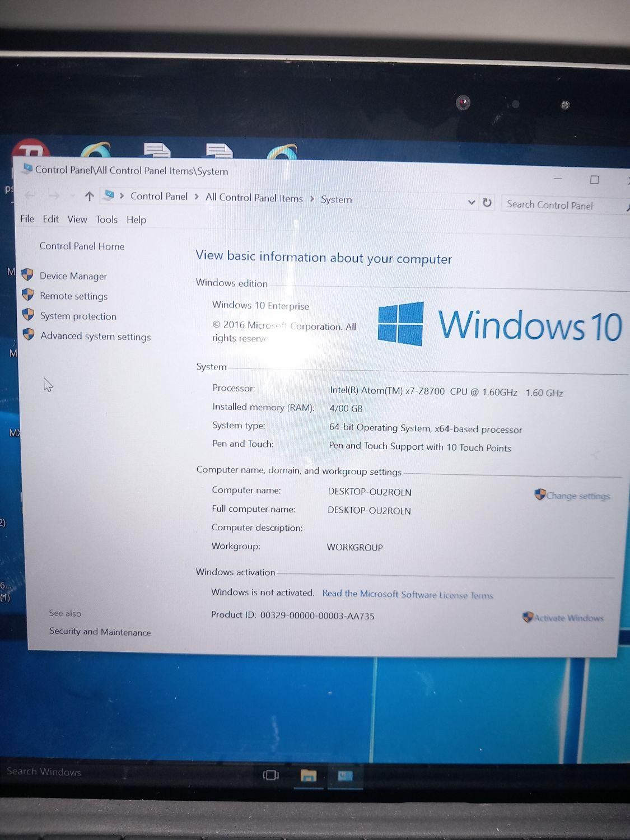Select Control Panel in breadcrumb path
Image resolution: width=630 pixels, height=840 pixels.
(159, 196)
